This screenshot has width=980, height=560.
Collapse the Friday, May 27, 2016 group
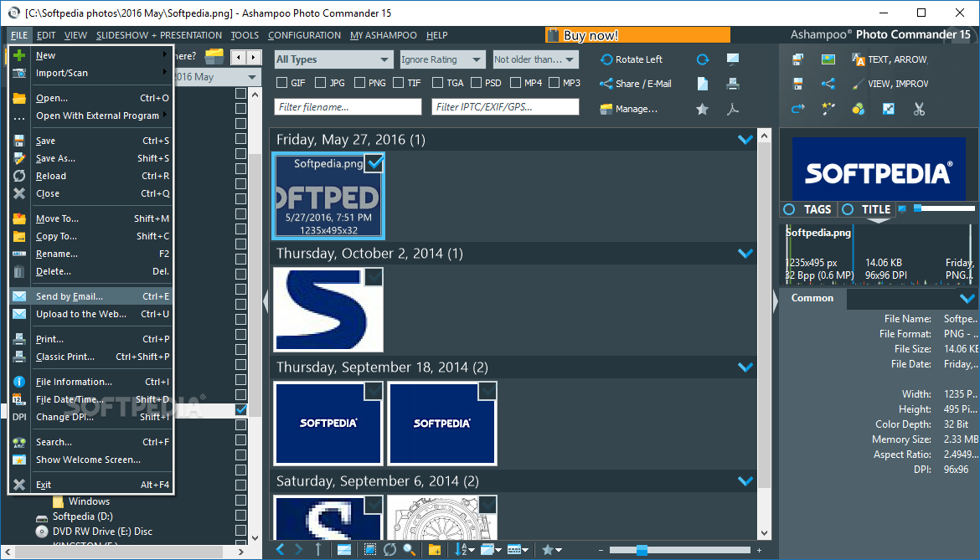(745, 140)
